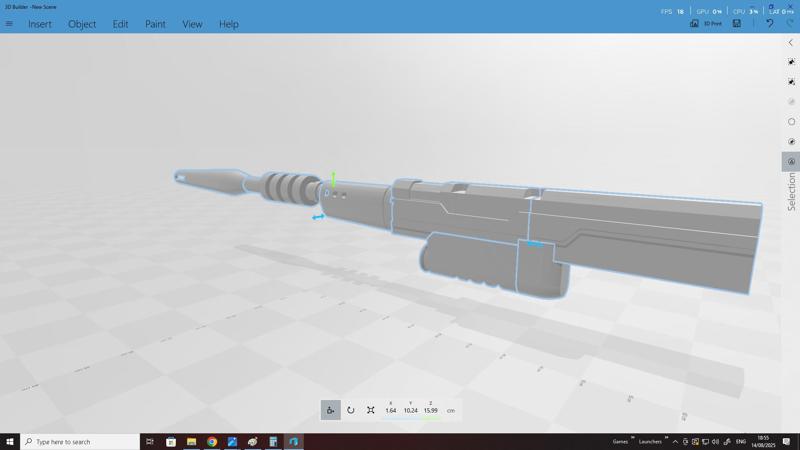Click the second selection icon in right sidebar
The image size is (800, 450).
click(x=791, y=82)
